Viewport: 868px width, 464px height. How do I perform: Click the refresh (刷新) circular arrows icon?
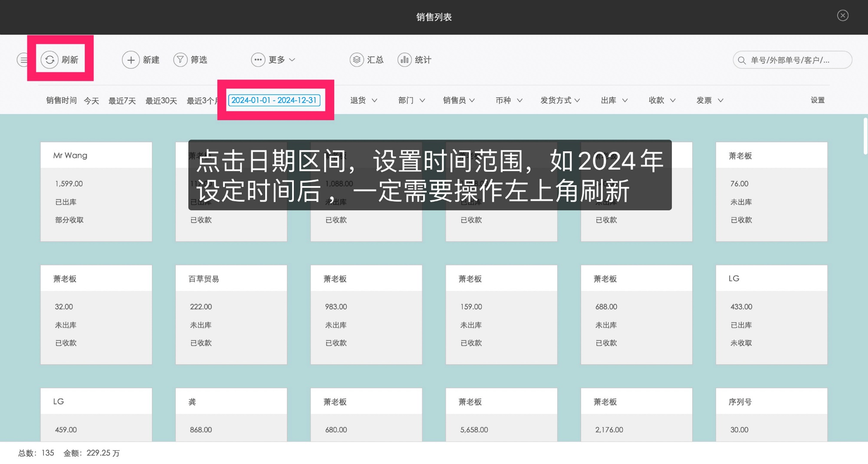click(x=49, y=60)
